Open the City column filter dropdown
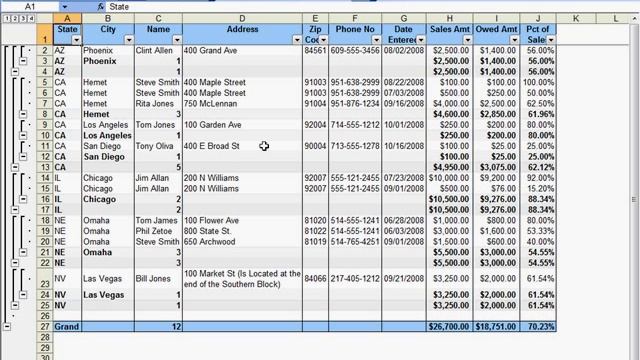 (129, 40)
